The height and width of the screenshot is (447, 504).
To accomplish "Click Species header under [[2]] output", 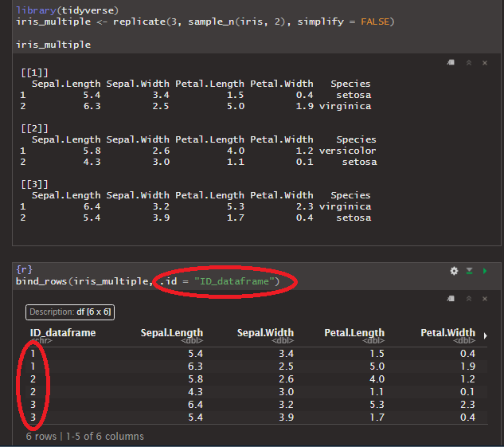I will pyautogui.click(x=356, y=139).
